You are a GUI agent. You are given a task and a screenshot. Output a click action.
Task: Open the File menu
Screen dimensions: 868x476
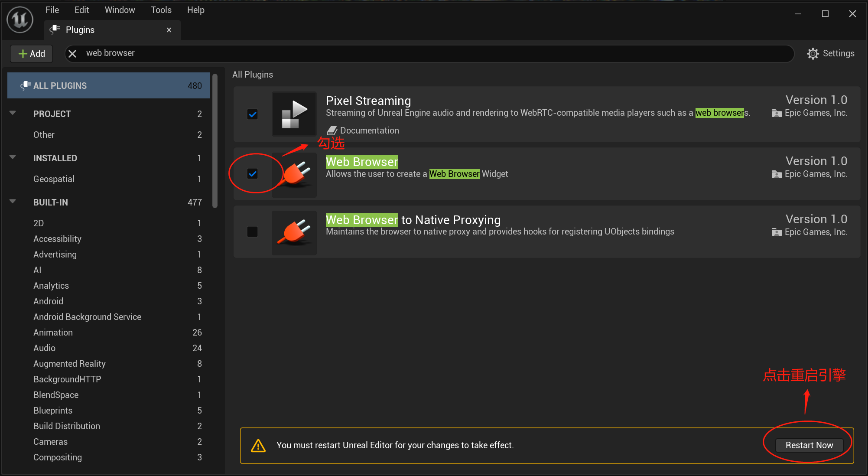(52, 10)
